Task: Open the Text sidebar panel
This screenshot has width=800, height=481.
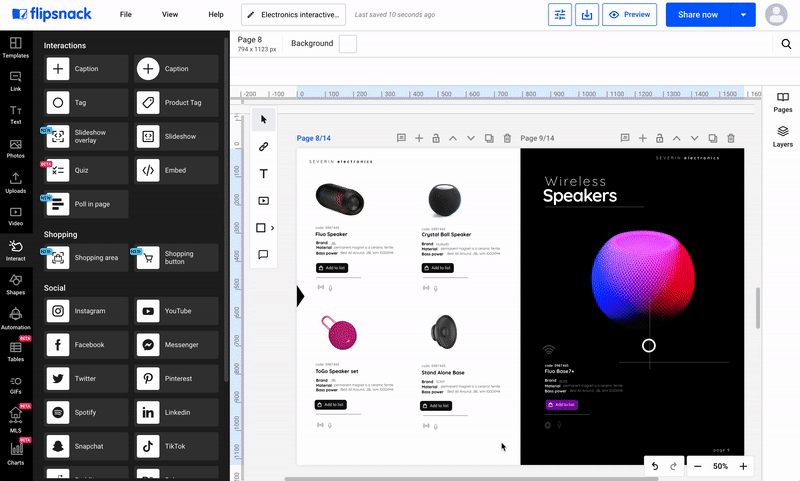Action: (16, 115)
